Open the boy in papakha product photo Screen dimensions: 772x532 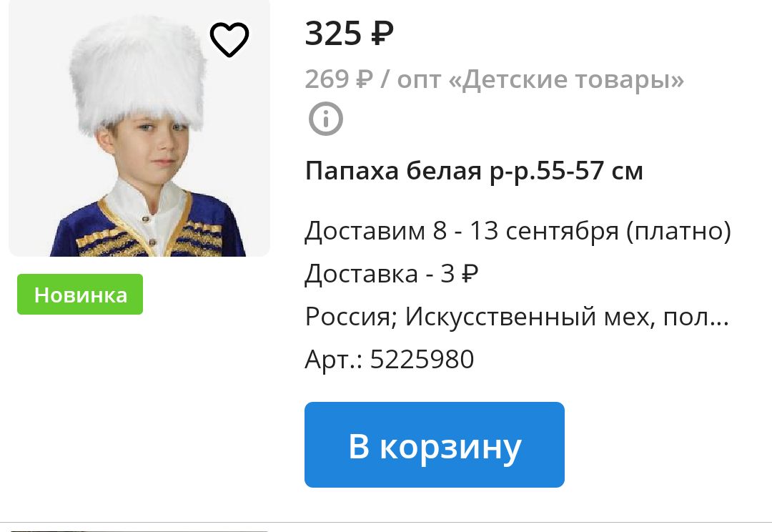pos(139,128)
